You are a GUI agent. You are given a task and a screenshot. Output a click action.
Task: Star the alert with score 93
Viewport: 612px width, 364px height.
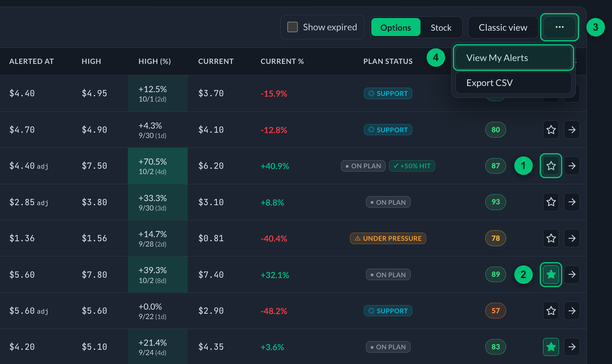coord(551,202)
